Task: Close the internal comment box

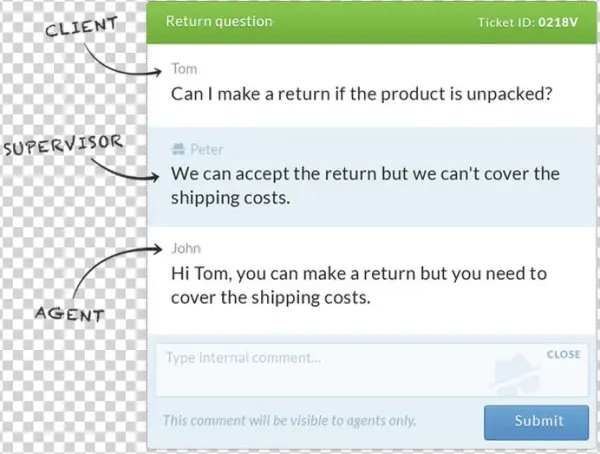Action: [563, 354]
